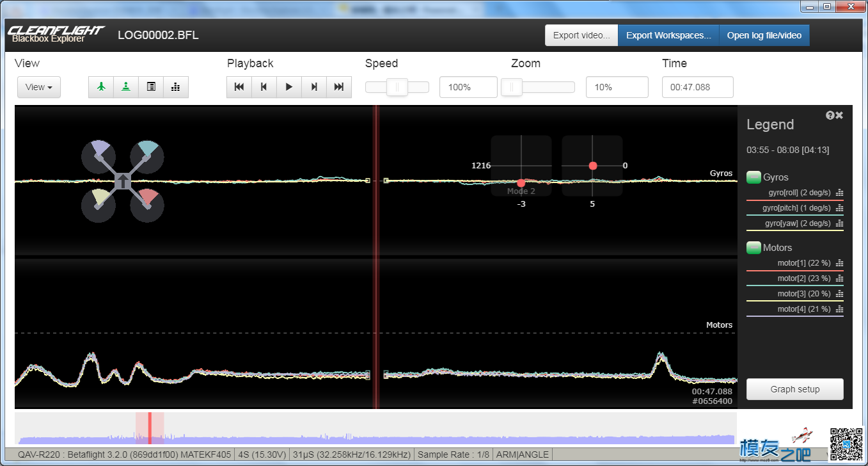868x466 pixels.
Task: Select gyro[roll] legend entry
Action: click(799, 193)
